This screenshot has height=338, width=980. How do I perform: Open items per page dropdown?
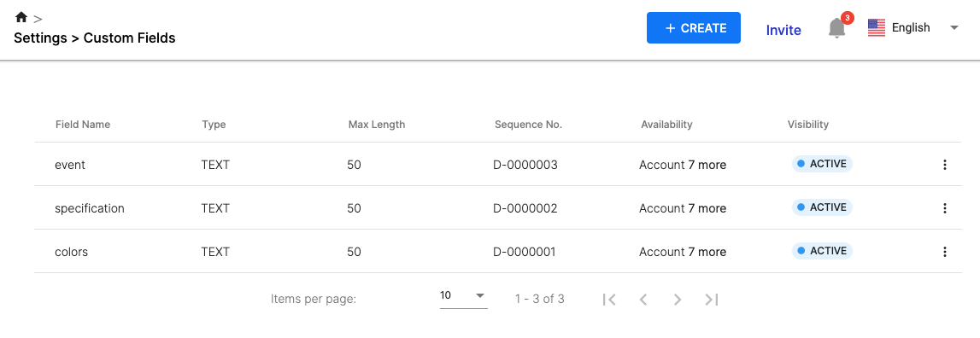pos(463,295)
